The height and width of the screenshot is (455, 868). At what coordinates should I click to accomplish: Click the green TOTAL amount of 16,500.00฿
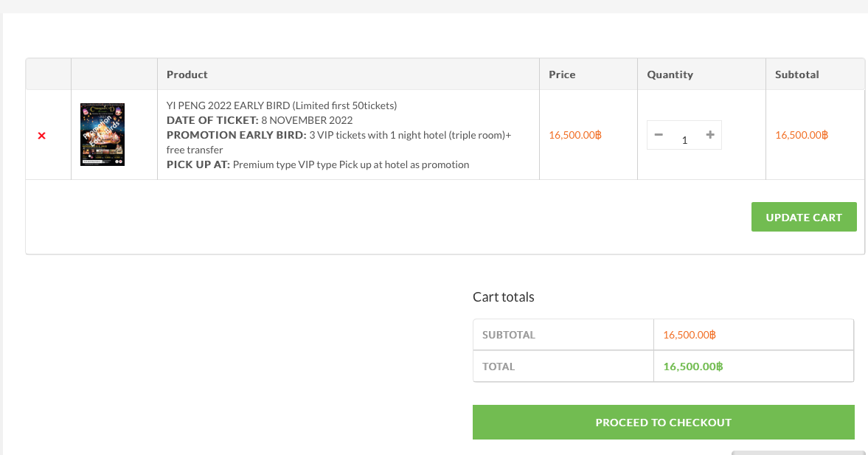pos(692,366)
